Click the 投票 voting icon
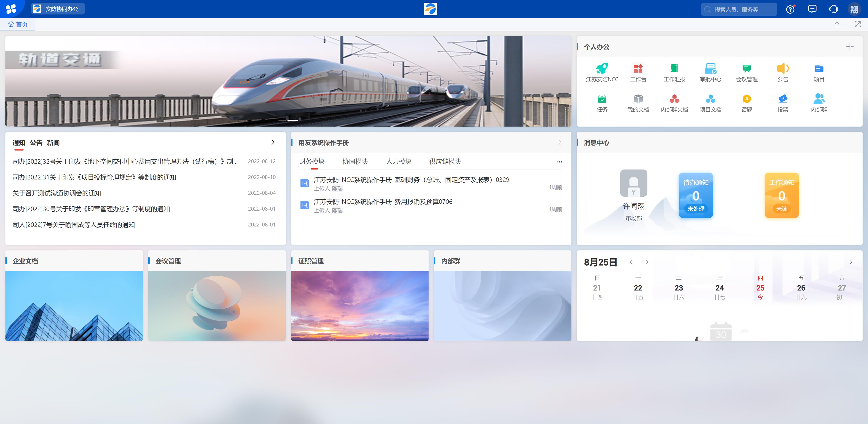This screenshot has height=424, width=868. (x=782, y=99)
